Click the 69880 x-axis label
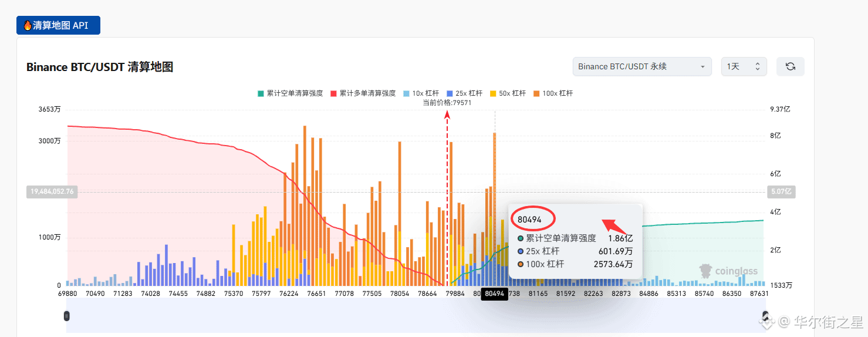This screenshot has width=868, height=337. click(67, 293)
